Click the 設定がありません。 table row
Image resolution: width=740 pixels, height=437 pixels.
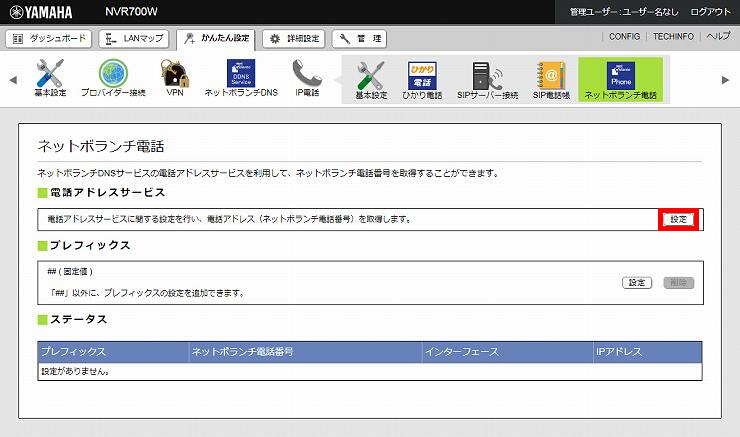pyautogui.click(x=370, y=371)
